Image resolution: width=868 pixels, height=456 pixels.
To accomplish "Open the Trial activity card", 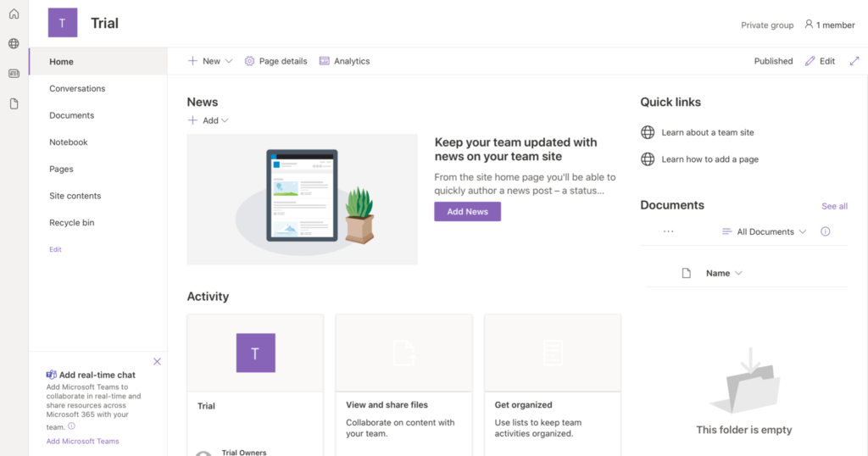I will (x=255, y=385).
